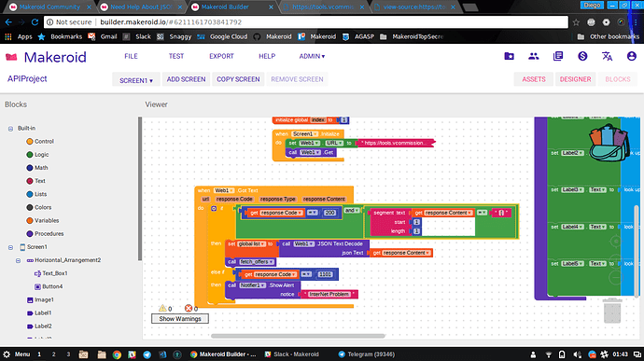
Task: Open the projects folder icon in header
Action: point(509,56)
